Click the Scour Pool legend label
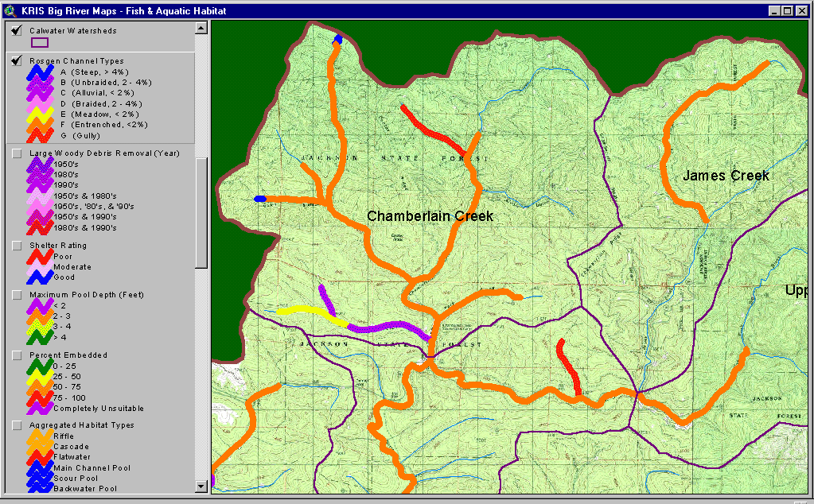The height and width of the screenshot is (504, 814). pos(76,479)
